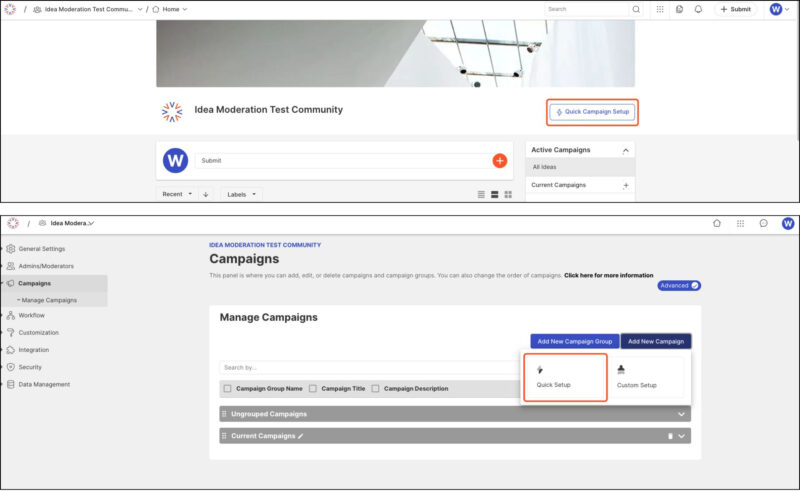Open the apps grid icon in top bar

[660, 9]
